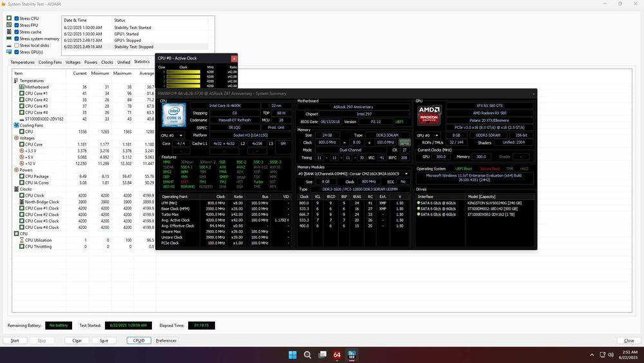Click the Motherboard sensor icon
644x363 pixels.
(22, 87)
